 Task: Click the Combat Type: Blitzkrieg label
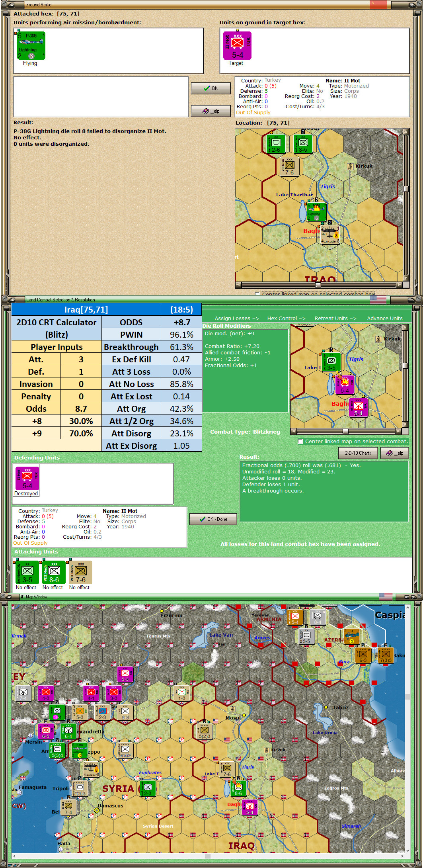(245, 432)
